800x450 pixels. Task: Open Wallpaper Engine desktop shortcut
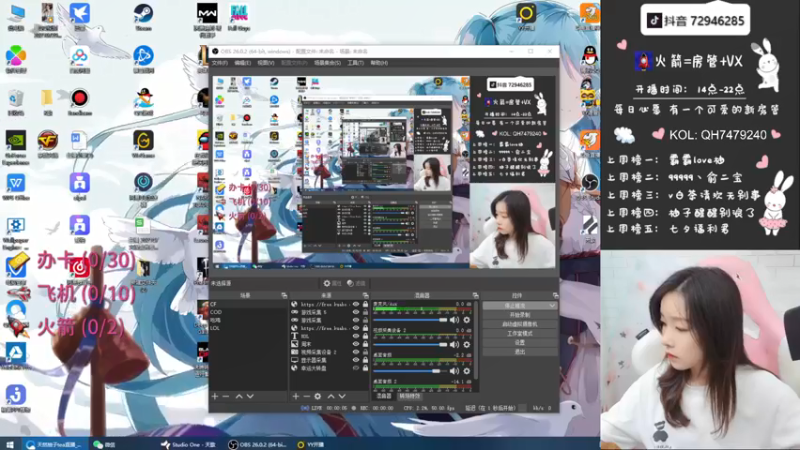click(16, 233)
